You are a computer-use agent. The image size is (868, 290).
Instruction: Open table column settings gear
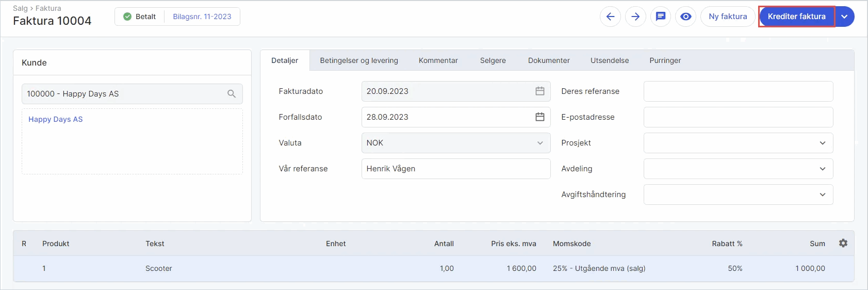tap(843, 243)
